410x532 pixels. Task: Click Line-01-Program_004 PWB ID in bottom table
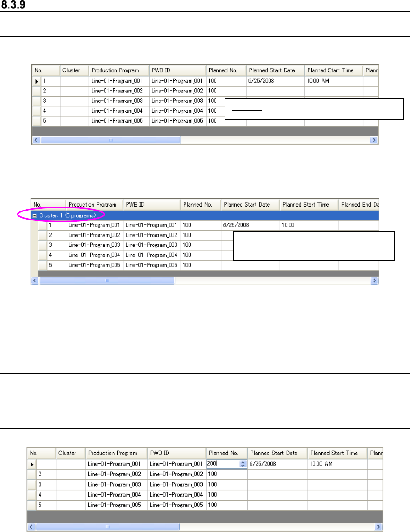pos(176,495)
